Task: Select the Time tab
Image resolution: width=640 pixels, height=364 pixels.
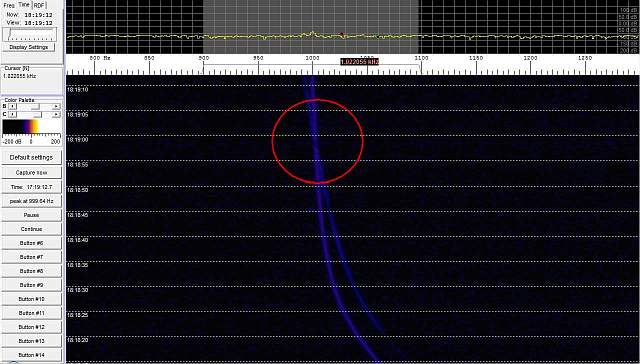Action: coord(24,4)
